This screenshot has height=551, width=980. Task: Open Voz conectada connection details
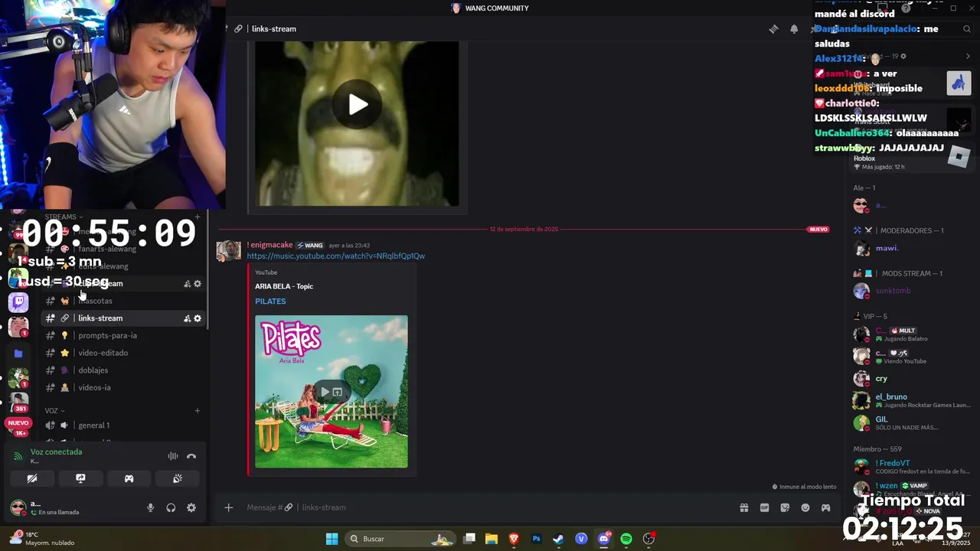tap(56, 452)
